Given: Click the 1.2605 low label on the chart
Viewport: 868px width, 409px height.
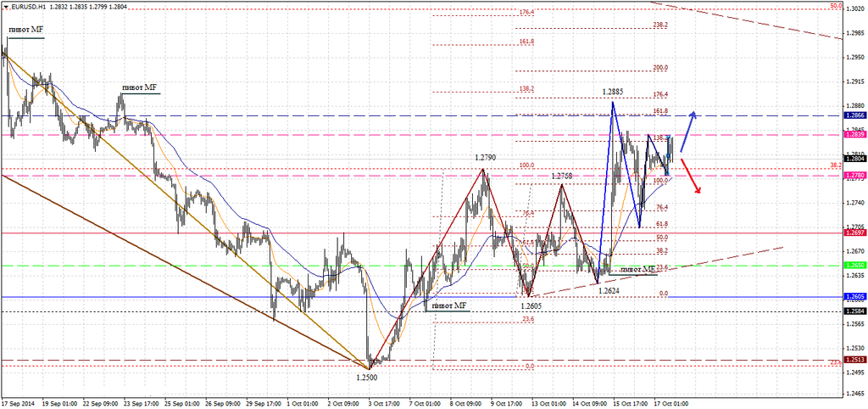Looking at the screenshot, I should [x=532, y=305].
